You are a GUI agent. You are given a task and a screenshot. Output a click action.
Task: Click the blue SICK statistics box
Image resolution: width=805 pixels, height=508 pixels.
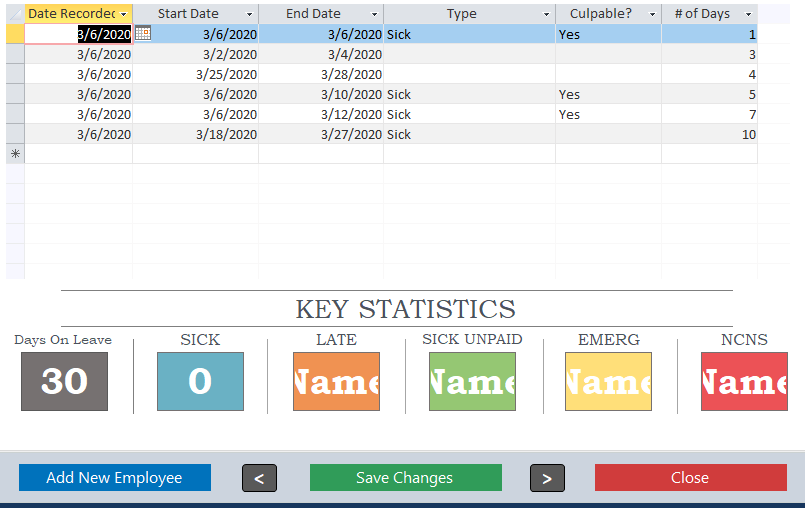click(x=200, y=381)
